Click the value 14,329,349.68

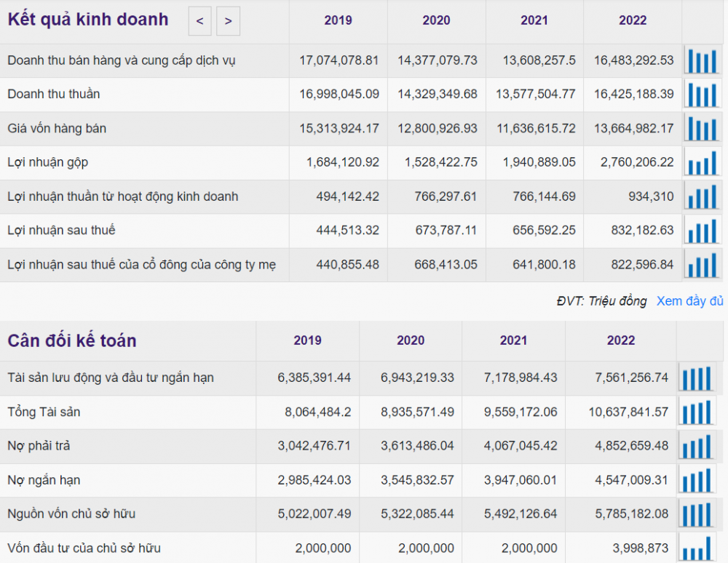438,94
